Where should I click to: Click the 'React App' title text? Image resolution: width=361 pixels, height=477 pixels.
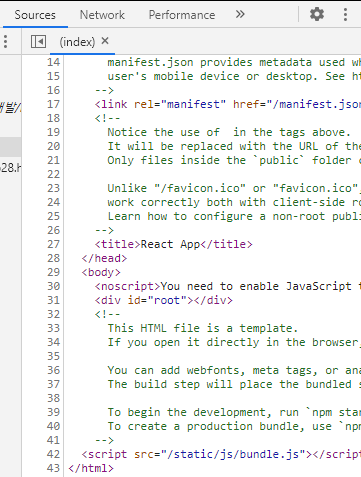(170, 244)
